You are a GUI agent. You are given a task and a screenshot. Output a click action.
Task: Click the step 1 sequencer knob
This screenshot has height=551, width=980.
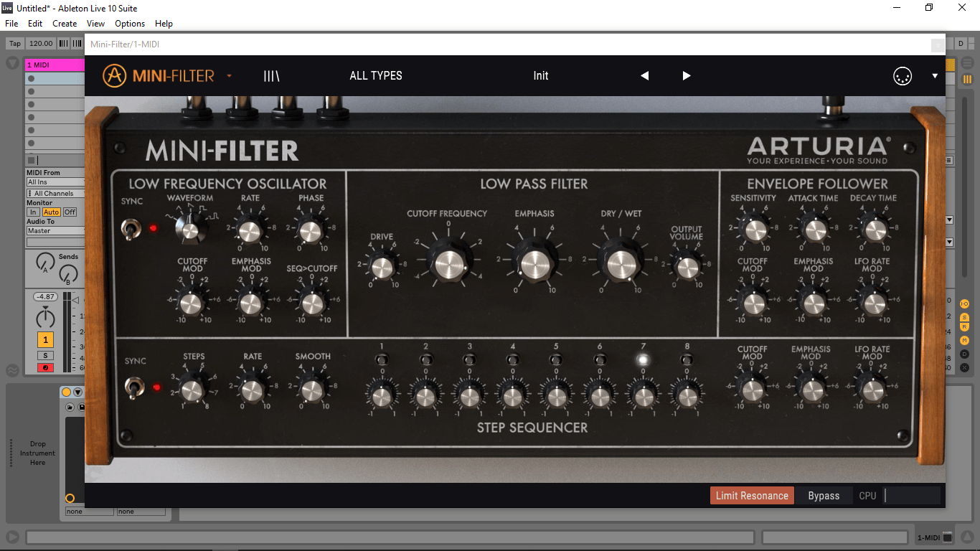(382, 396)
